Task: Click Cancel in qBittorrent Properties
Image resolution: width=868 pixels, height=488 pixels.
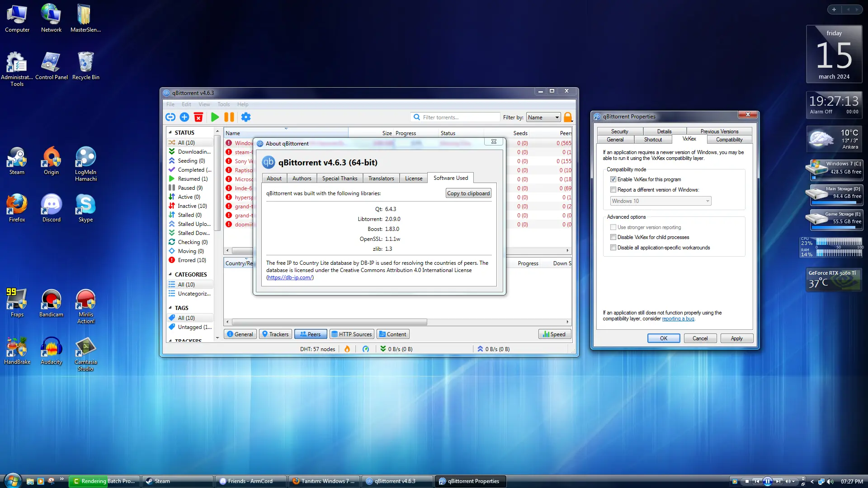Action: tap(700, 338)
